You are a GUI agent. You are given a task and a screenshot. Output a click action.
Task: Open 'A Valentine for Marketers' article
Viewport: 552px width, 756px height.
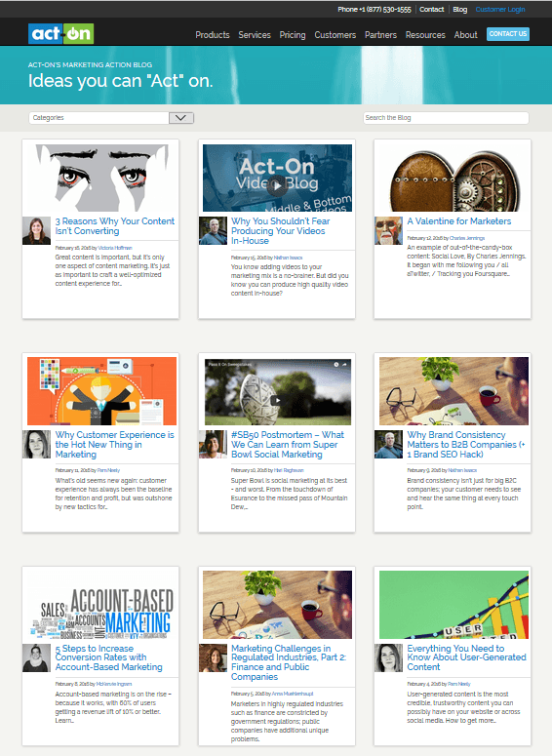click(459, 220)
